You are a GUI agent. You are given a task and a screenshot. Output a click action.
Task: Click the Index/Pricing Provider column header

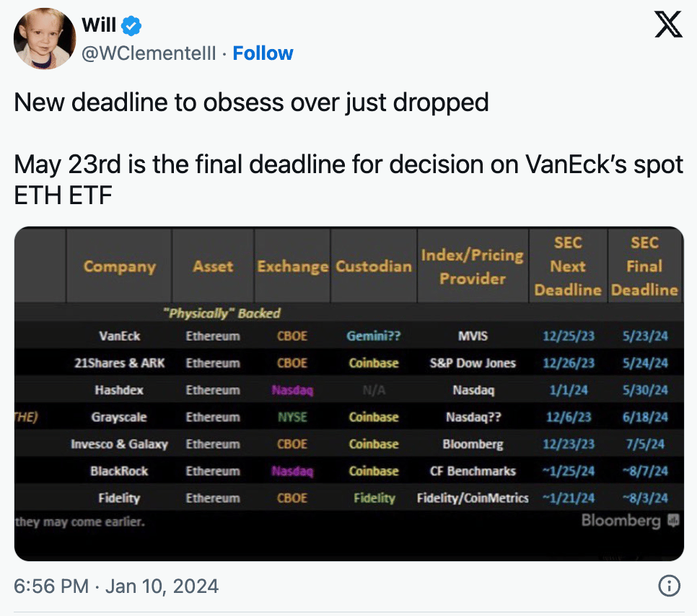pyautogui.click(x=473, y=266)
